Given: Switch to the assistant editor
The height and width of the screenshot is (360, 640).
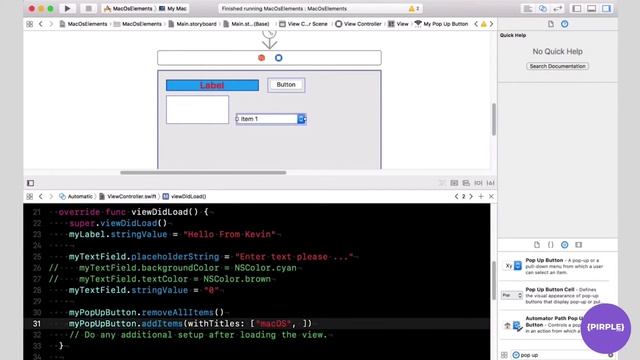Looking at the screenshot, I should [543, 9].
